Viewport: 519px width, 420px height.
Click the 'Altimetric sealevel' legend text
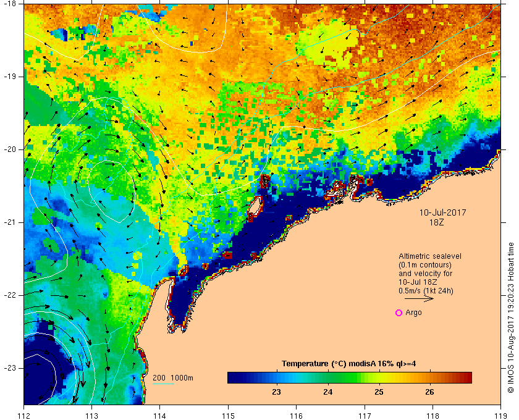pos(429,256)
